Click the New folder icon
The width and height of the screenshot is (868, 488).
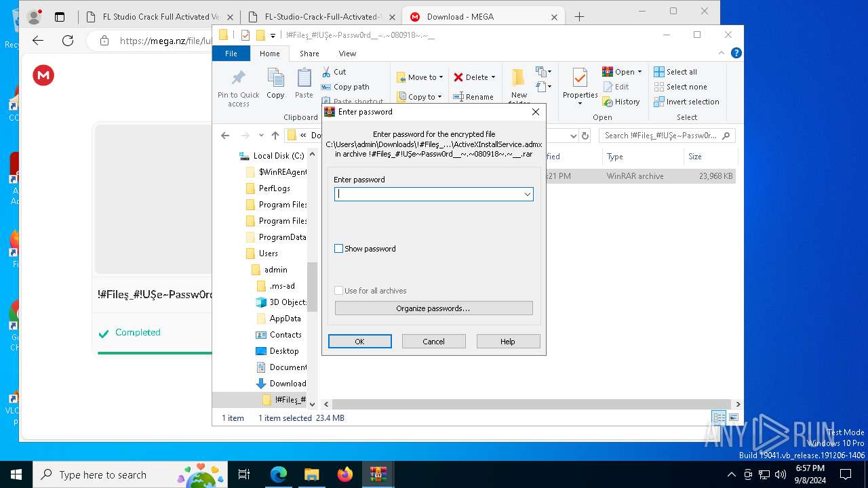tap(519, 78)
